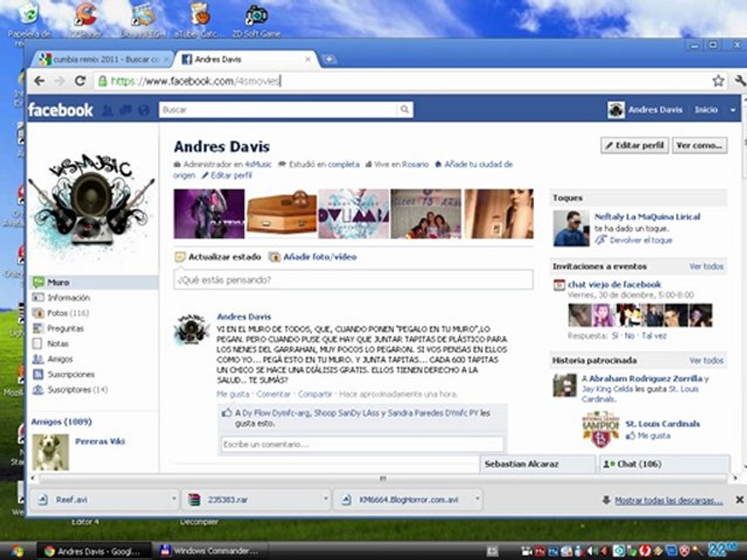This screenshot has height=560, width=747.
Task: Open Sebastian Alcaraz chat tab
Action: (x=538, y=464)
